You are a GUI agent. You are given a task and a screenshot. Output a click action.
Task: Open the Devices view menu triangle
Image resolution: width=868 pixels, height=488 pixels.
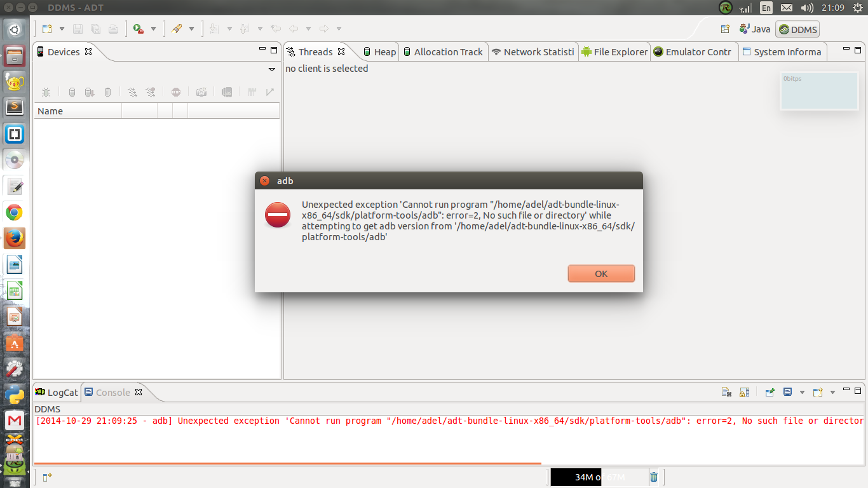[x=272, y=69]
